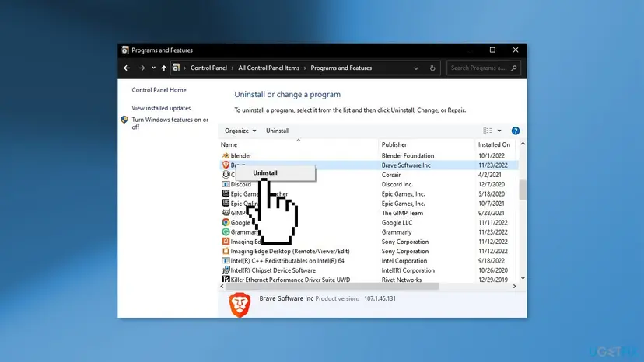Go back using the Back arrow

(127, 68)
